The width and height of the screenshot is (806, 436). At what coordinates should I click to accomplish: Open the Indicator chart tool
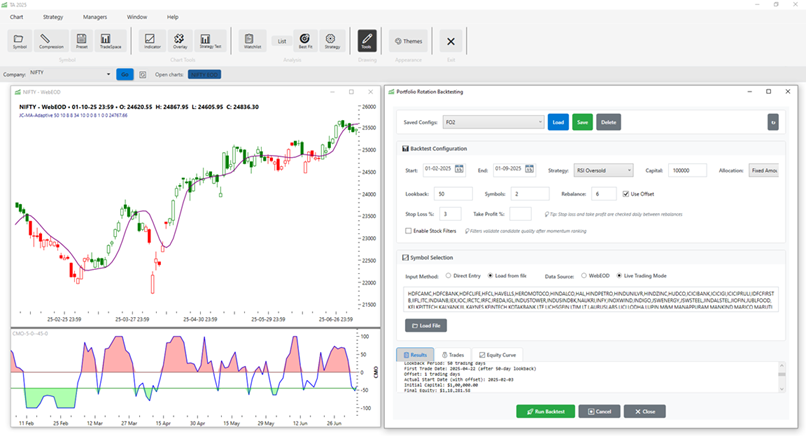pos(152,40)
